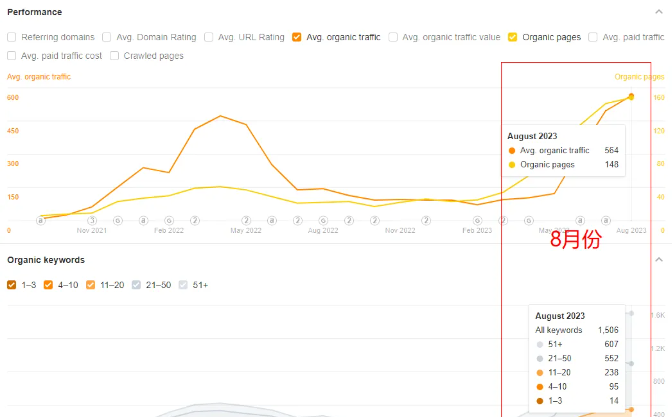
Task: Click the Performance section heading
Action: 35,12
